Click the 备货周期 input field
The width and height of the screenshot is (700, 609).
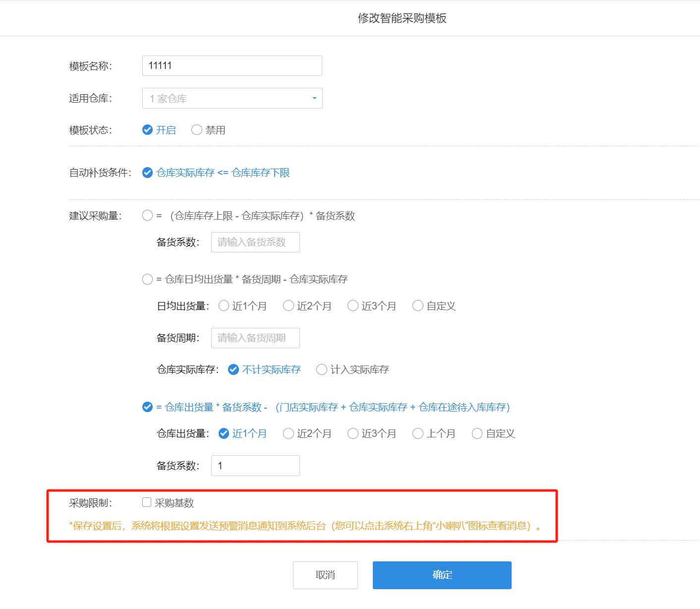tap(255, 338)
